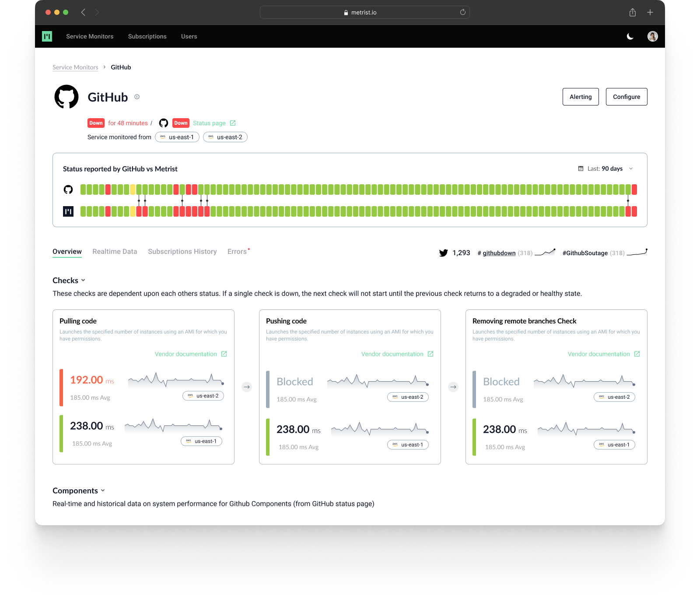The image size is (700, 604).
Task: Switch to the Realtime Data tab
Action: [x=115, y=252]
